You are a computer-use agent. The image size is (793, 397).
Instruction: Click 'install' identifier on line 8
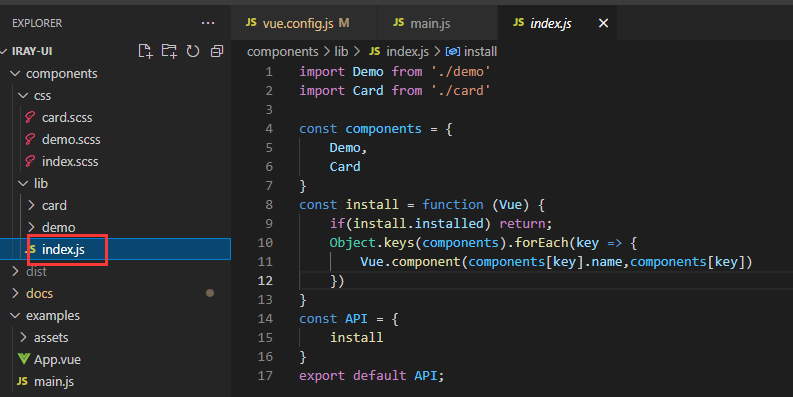(372, 205)
